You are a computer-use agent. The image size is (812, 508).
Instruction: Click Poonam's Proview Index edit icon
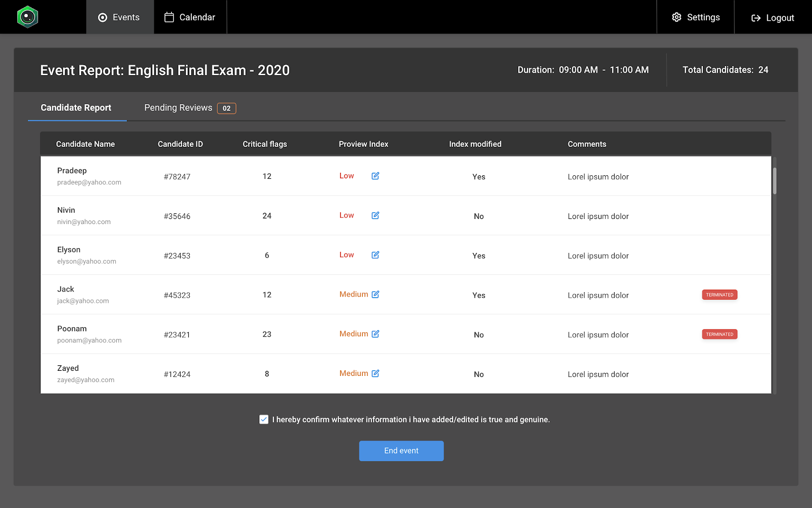coord(375,334)
